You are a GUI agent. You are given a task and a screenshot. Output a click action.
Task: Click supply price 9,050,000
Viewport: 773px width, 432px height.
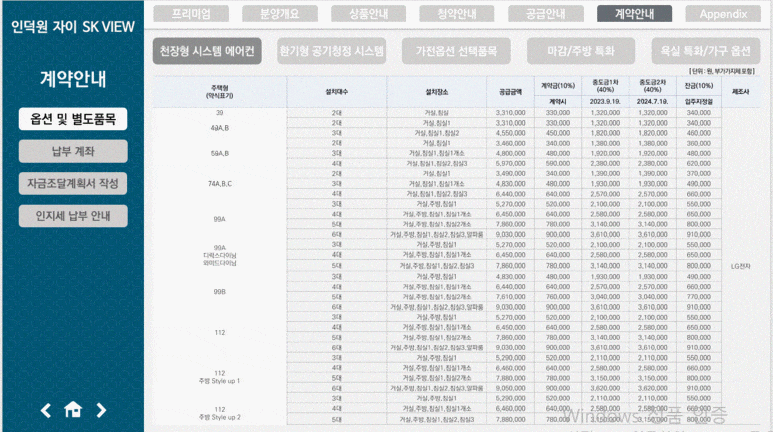[x=510, y=388]
